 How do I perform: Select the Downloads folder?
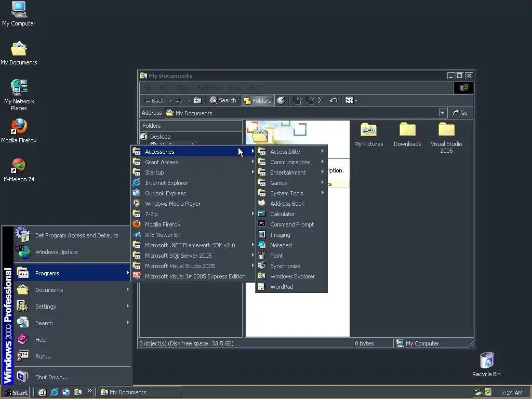tap(407, 135)
